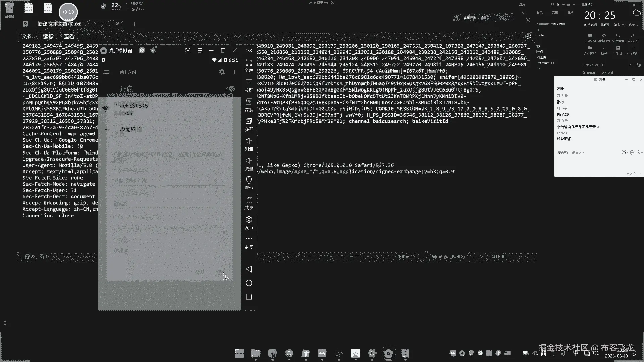Open the WLAN hamburger navigation menu
This screenshot has width=644, height=362.
(106, 72)
